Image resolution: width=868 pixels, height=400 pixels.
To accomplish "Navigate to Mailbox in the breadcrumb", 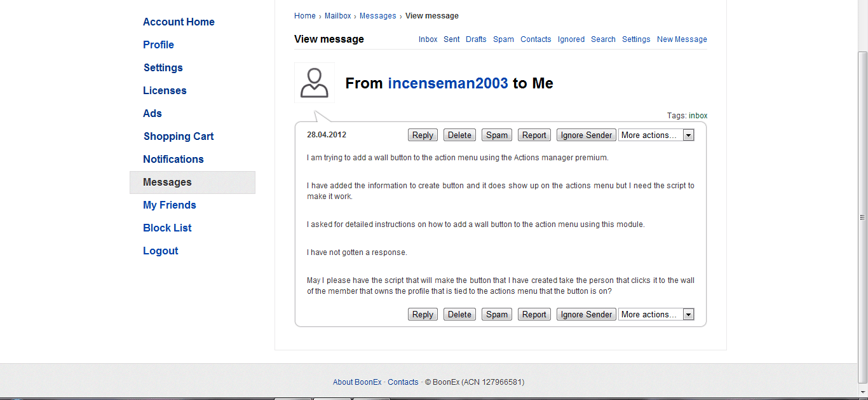I will (x=337, y=16).
